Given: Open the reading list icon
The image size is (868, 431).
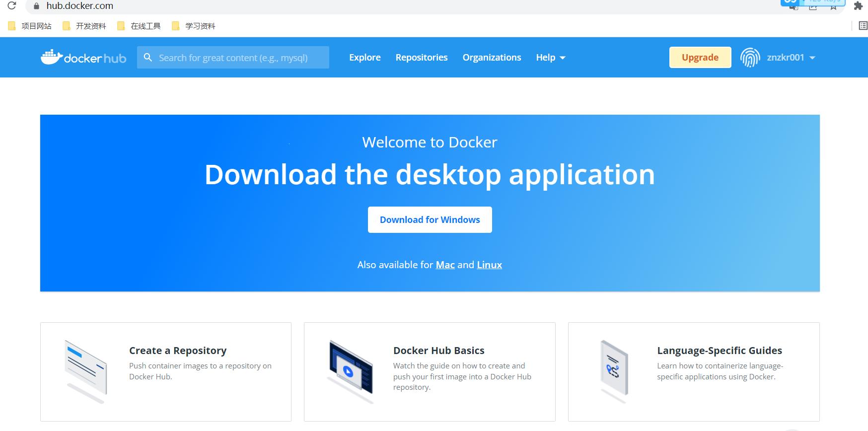Looking at the screenshot, I should coord(863,26).
